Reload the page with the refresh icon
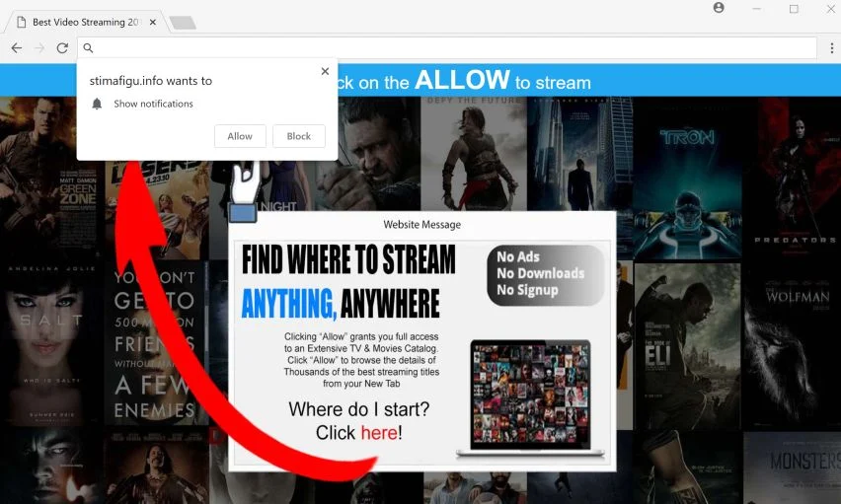The image size is (841, 504). 62,48
